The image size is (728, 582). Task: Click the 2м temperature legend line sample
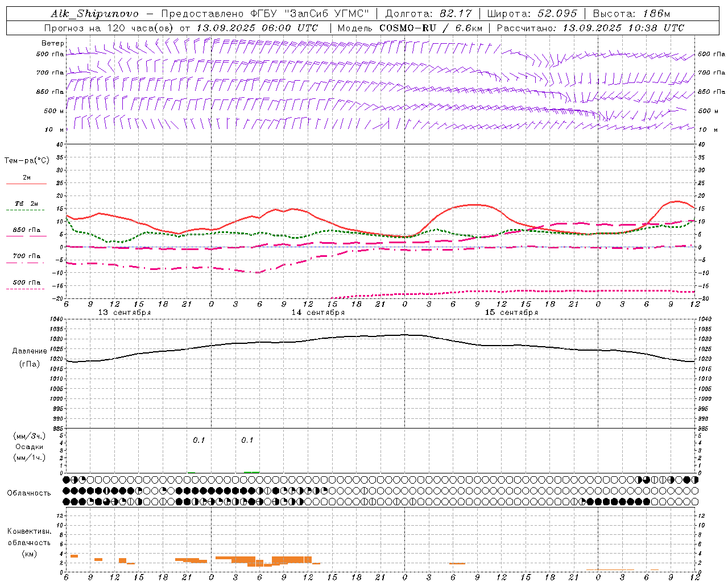pyautogui.click(x=26, y=184)
